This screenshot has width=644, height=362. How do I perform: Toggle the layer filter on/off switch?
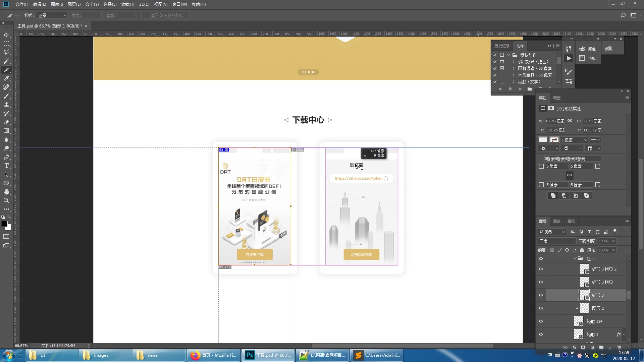pyautogui.click(x=615, y=231)
